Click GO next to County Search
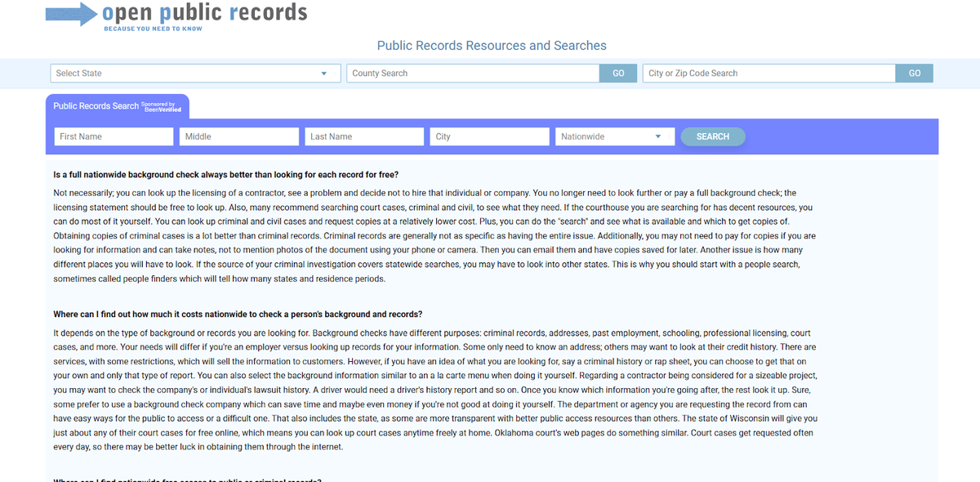The image size is (980, 482). click(x=618, y=73)
